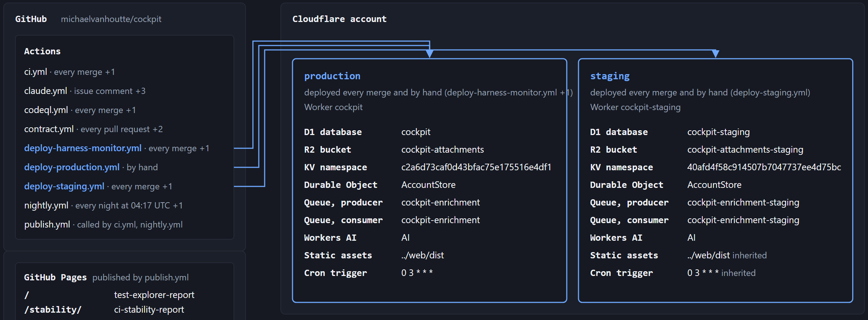This screenshot has width=868, height=320.
Task: Click the publish.yml workflow entry
Action: 103,225
